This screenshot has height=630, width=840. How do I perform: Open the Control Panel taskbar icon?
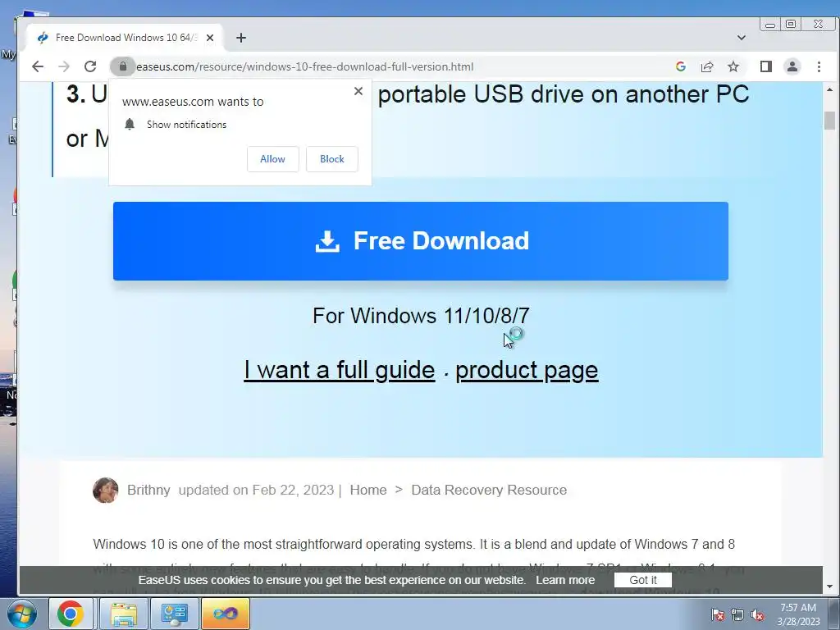click(x=175, y=614)
